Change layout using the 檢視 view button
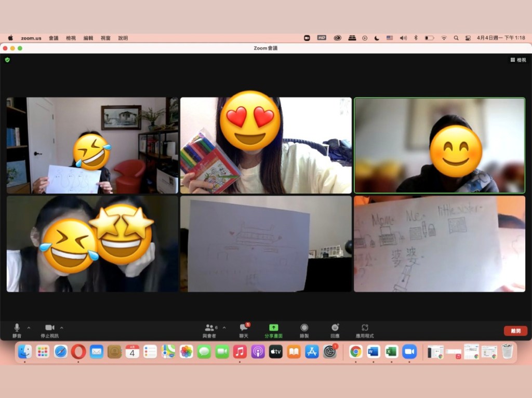This screenshot has width=532, height=398. 518,60
